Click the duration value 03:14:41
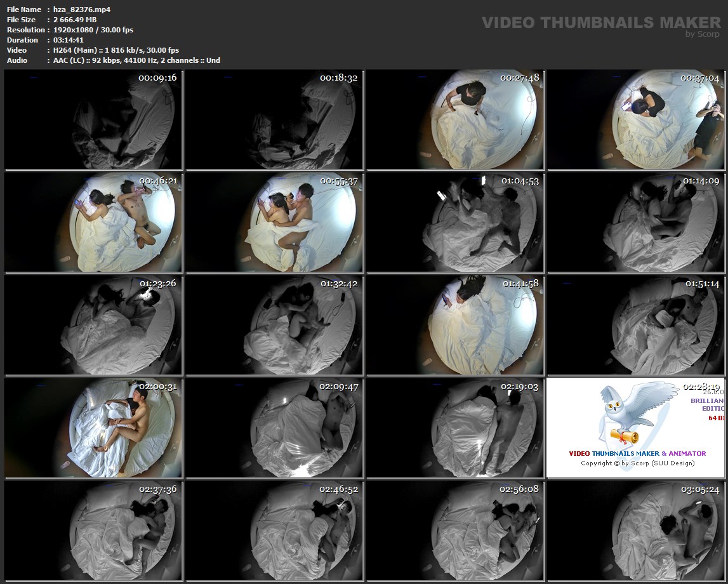 [x=69, y=40]
